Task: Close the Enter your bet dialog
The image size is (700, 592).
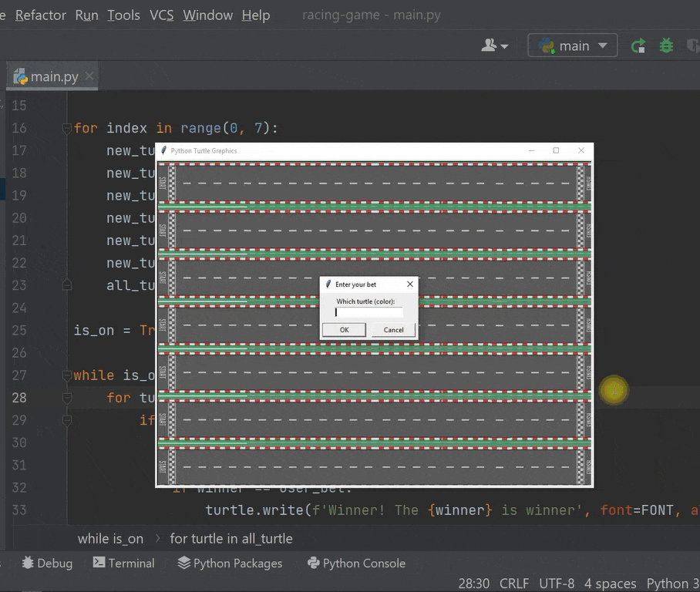Action: click(409, 284)
